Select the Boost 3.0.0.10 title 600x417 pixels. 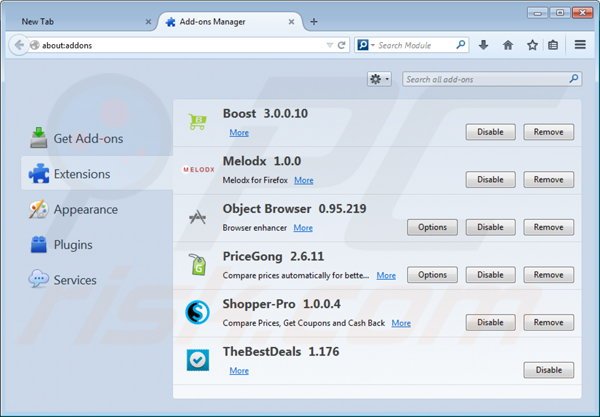pos(265,114)
